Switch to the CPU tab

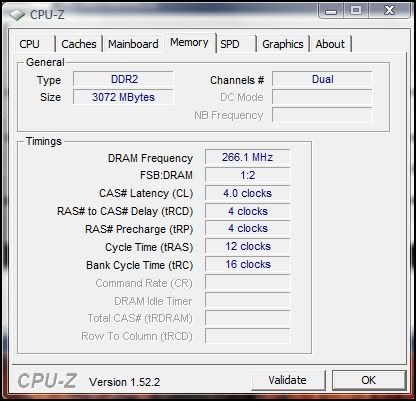35,44
